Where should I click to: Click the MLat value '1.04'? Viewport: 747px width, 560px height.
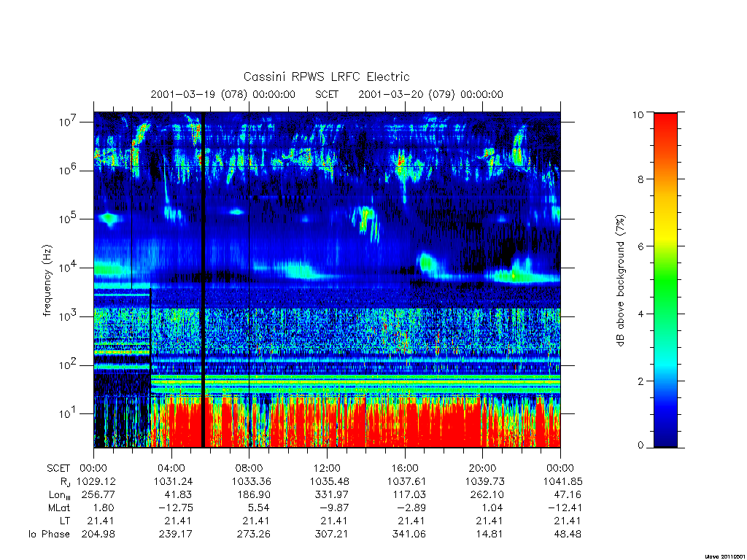pos(492,508)
